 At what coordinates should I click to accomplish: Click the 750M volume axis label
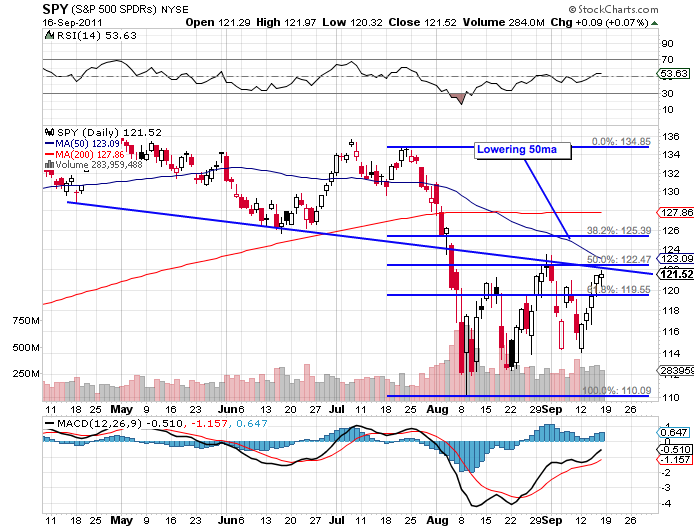pyautogui.click(x=26, y=321)
